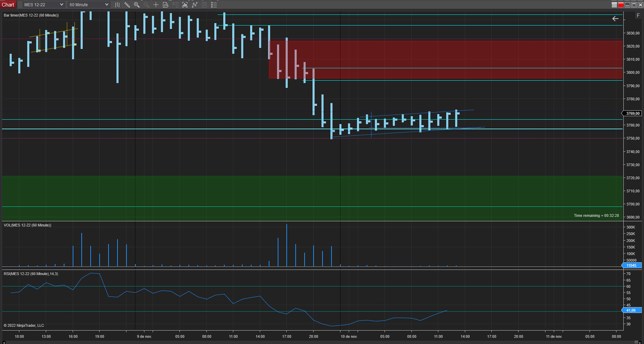The image size is (644, 344).
Task: Click the 3769,00 current price marker
Action: click(x=632, y=113)
